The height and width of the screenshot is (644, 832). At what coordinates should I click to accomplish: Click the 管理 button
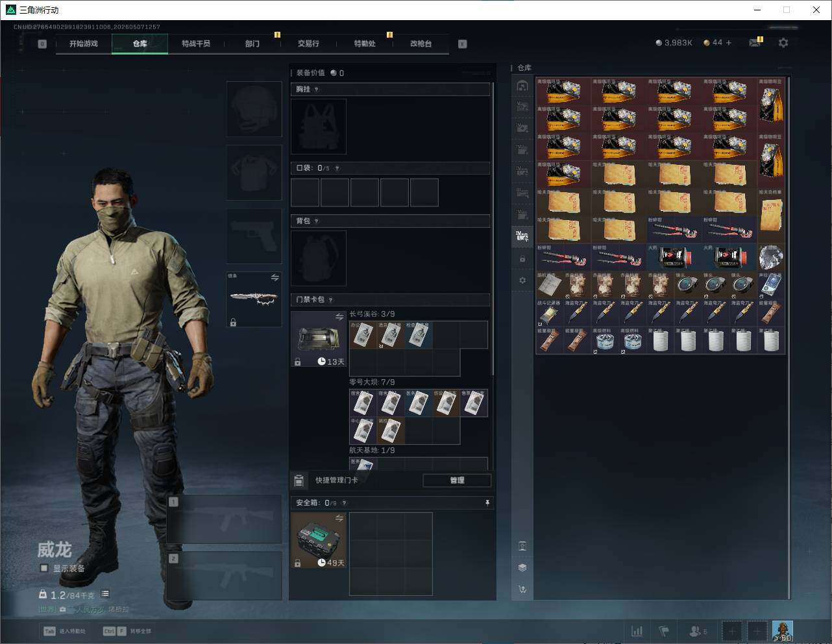457,480
